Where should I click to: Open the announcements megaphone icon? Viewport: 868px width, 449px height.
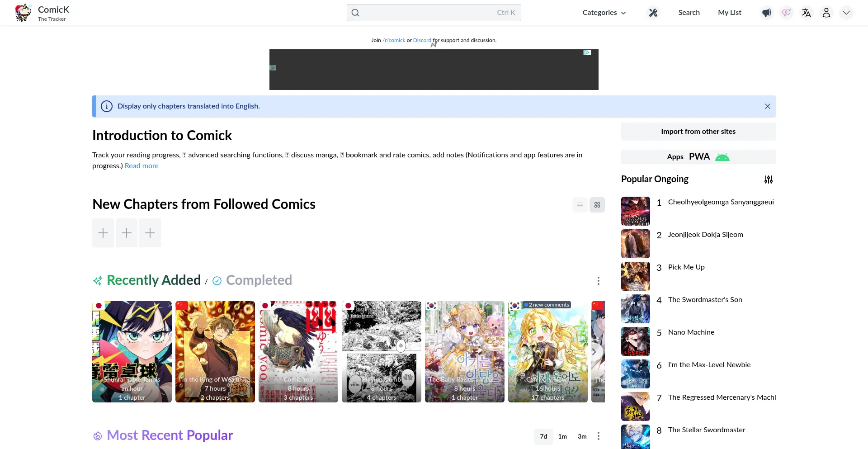[767, 13]
